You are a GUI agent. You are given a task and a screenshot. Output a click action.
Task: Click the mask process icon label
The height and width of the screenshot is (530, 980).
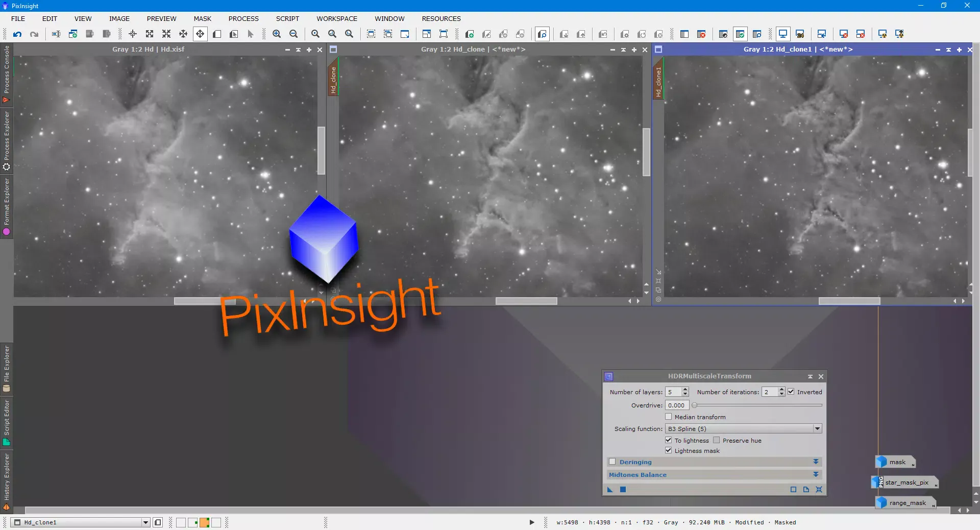(x=897, y=462)
